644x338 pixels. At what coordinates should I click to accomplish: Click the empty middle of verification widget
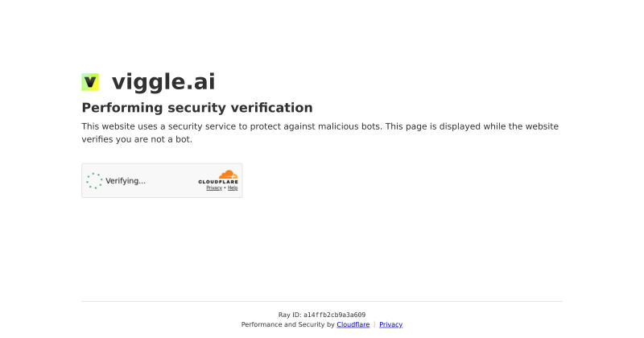171,181
